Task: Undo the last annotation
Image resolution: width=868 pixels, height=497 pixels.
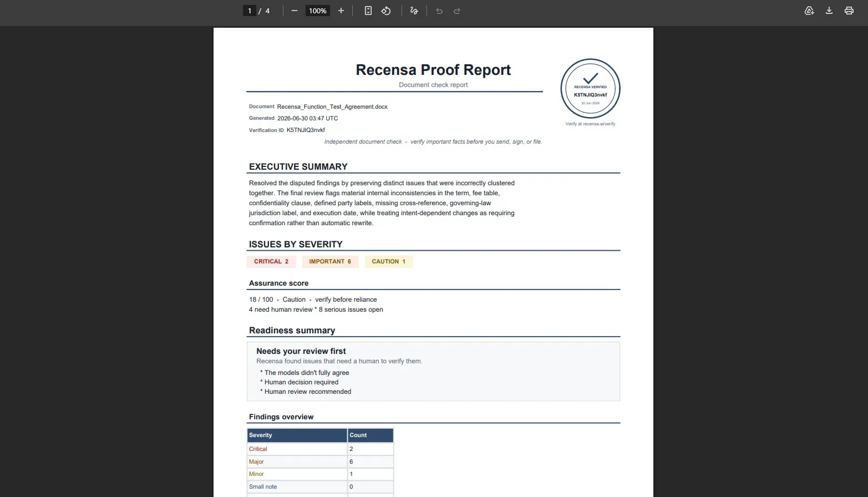Action: [439, 11]
